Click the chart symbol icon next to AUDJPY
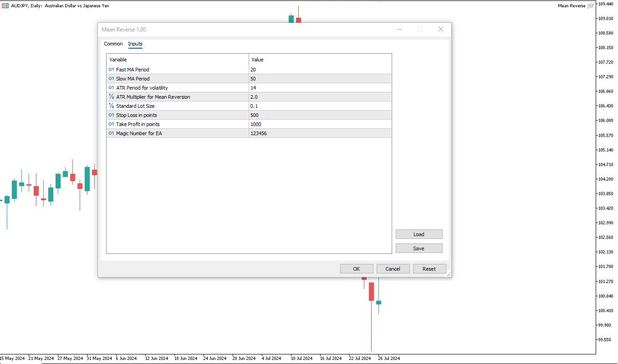Image resolution: width=618 pixels, height=364 pixels. (x=5, y=6)
